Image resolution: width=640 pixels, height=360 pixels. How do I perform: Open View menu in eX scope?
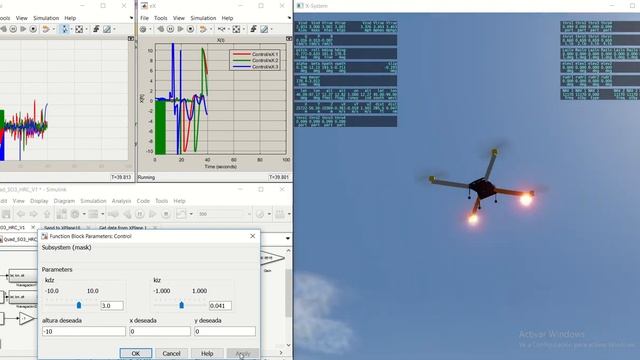(179, 18)
